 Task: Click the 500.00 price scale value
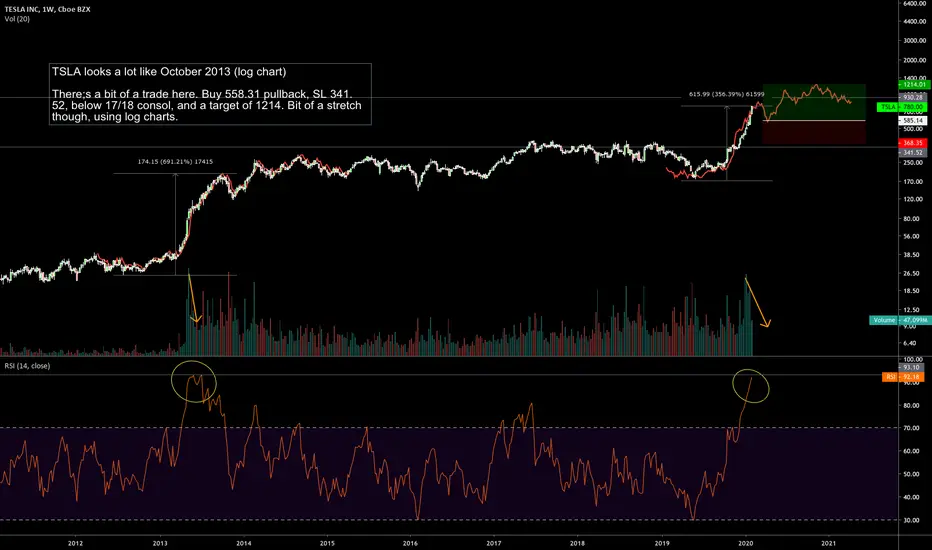click(x=914, y=129)
